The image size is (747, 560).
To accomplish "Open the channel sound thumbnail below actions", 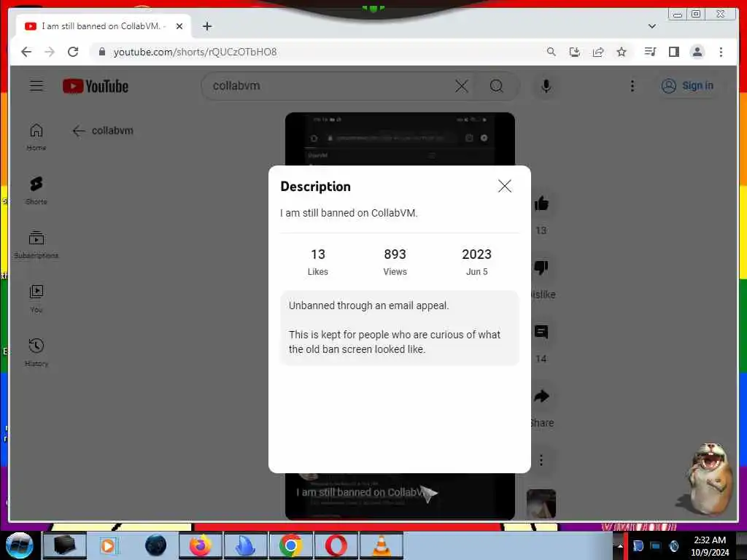I will pos(541,503).
